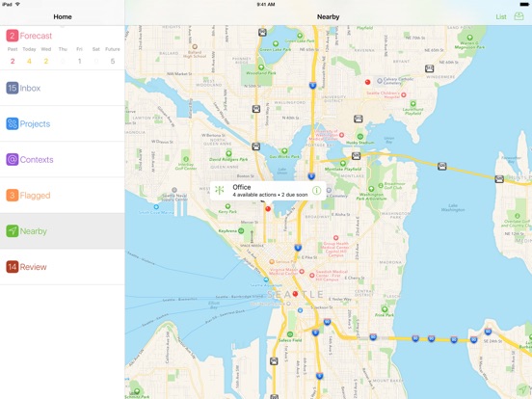This screenshot has height=399, width=532.
Task: Open the Contexts perspective icon
Action: click(x=12, y=159)
